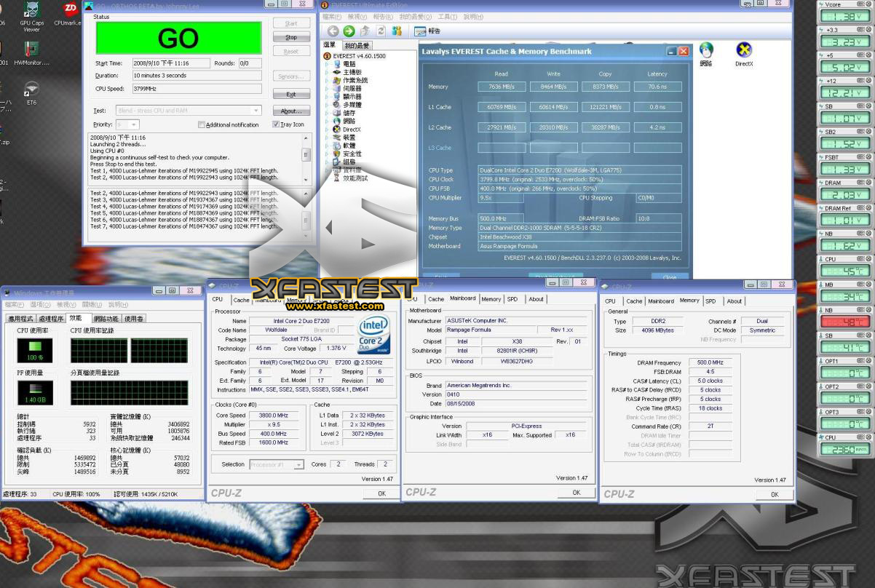Click the CPU usage 100% meter
Screen dimensions: 875x588
(34, 350)
